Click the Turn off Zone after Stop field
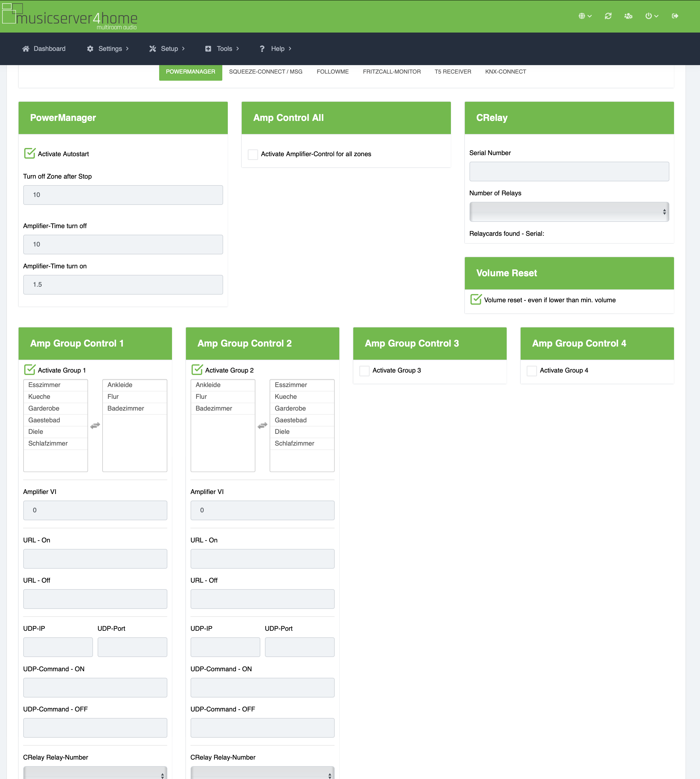The image size is (700, 779). coord(123,195)
